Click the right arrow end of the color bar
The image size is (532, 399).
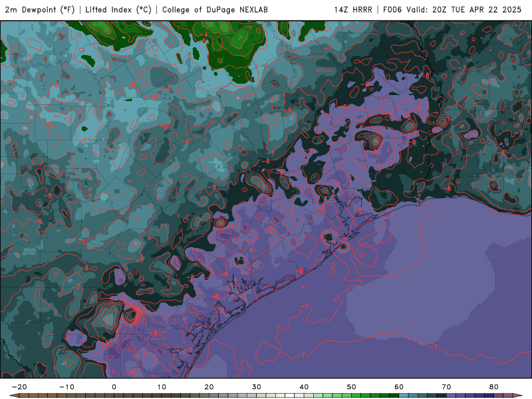pos(517,396)
